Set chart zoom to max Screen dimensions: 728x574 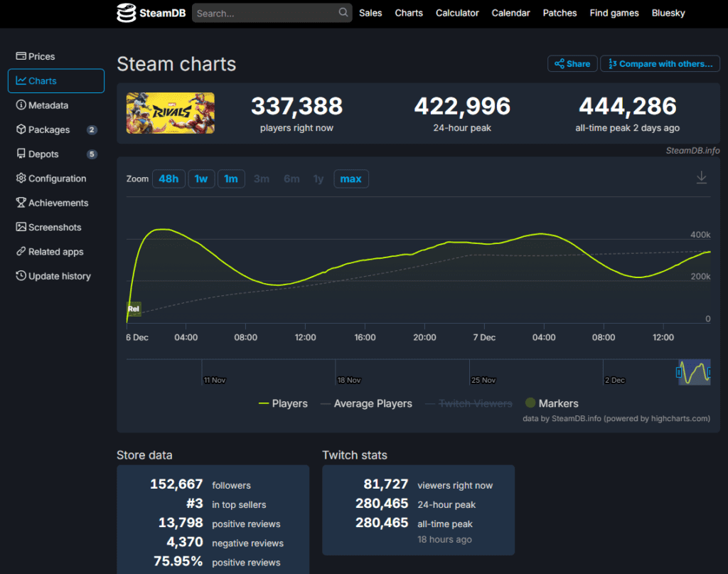point(351,179)
